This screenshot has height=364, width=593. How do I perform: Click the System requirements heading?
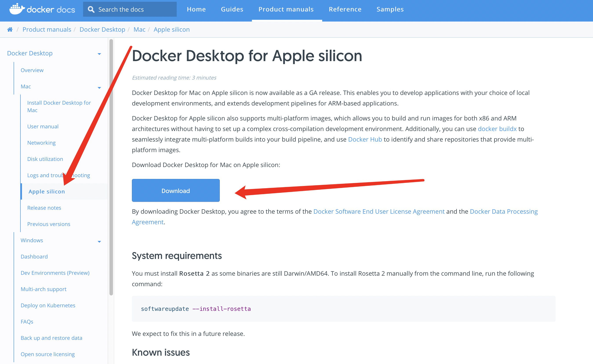pos(177,256)
